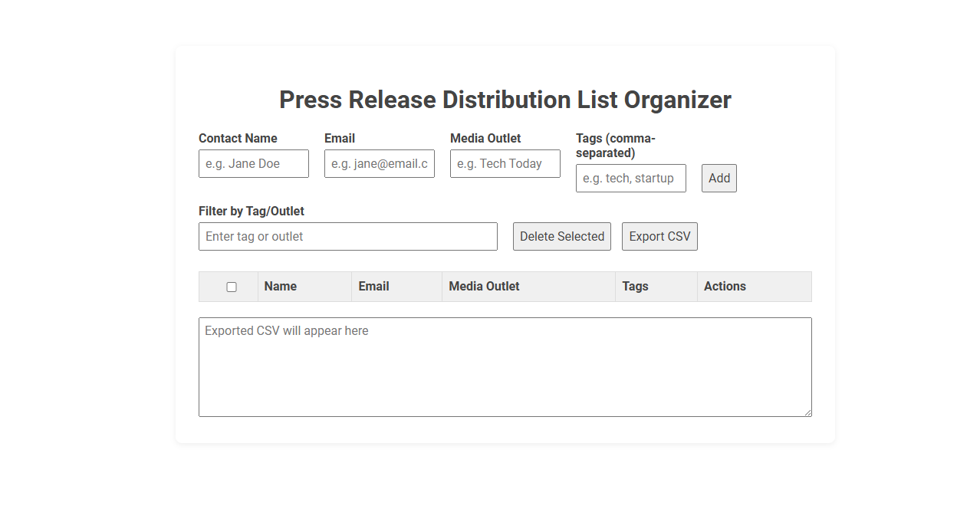
Task: Click the Email input field
Action: pyautogui.click(x=379, y=163)
